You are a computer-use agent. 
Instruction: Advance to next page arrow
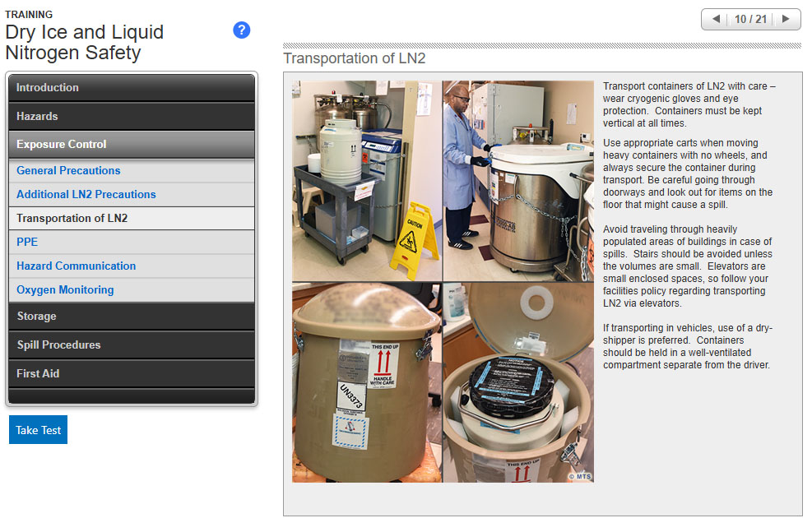[x=786, y=19]
